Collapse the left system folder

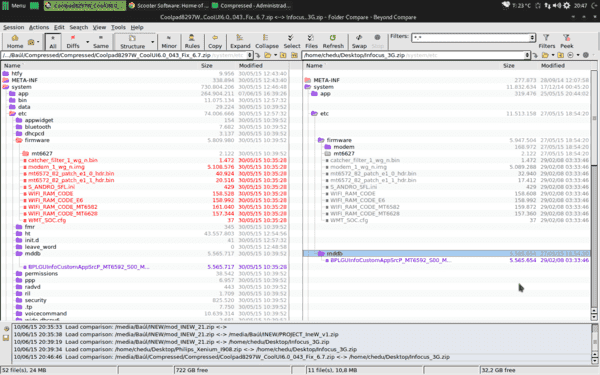click(x=5, y=87)
